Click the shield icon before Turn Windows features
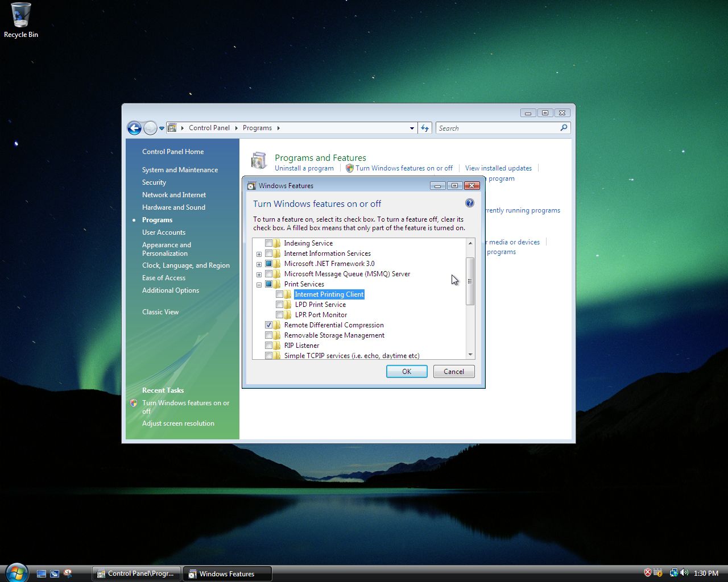This screenshot has width=728, height=582. (350, 168)
